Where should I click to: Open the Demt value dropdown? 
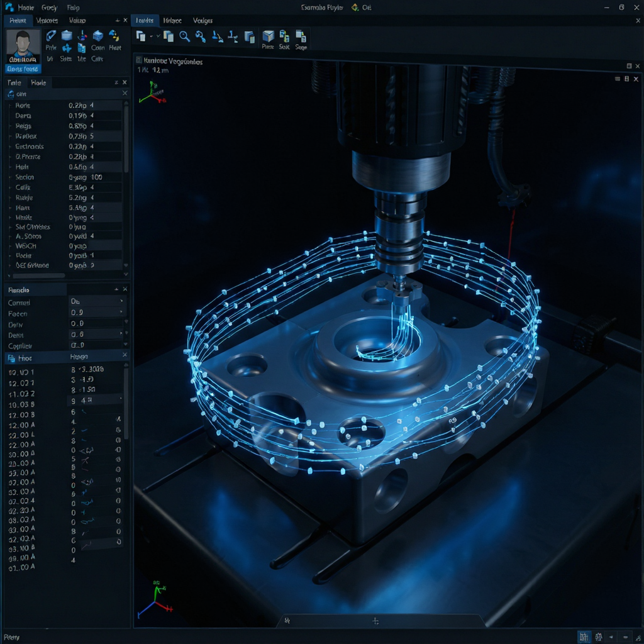96,334
